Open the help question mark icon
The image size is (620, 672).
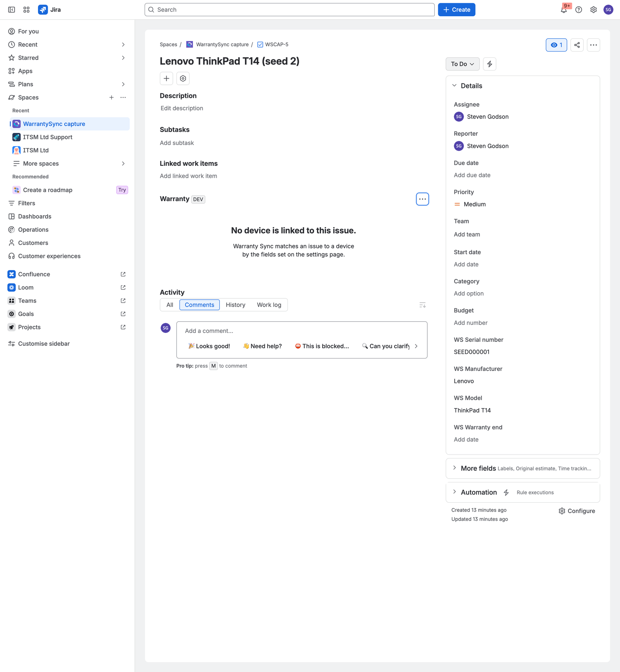point(579,10)
